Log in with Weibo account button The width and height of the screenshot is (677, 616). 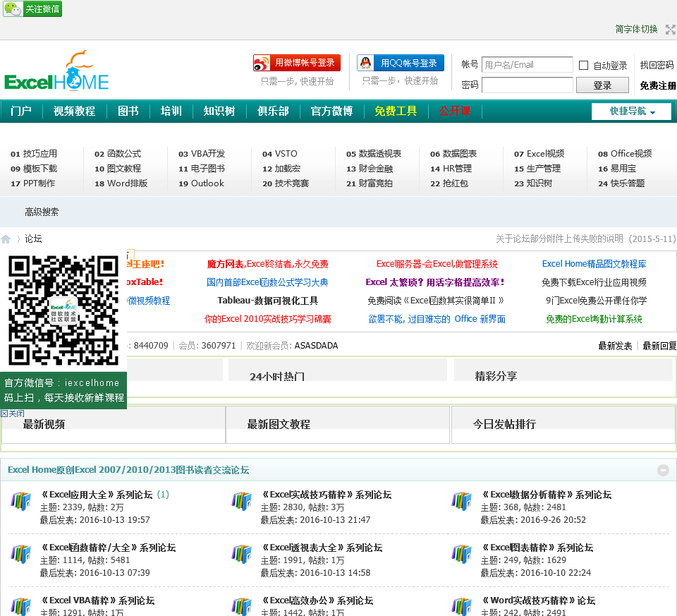coord(297,63)
